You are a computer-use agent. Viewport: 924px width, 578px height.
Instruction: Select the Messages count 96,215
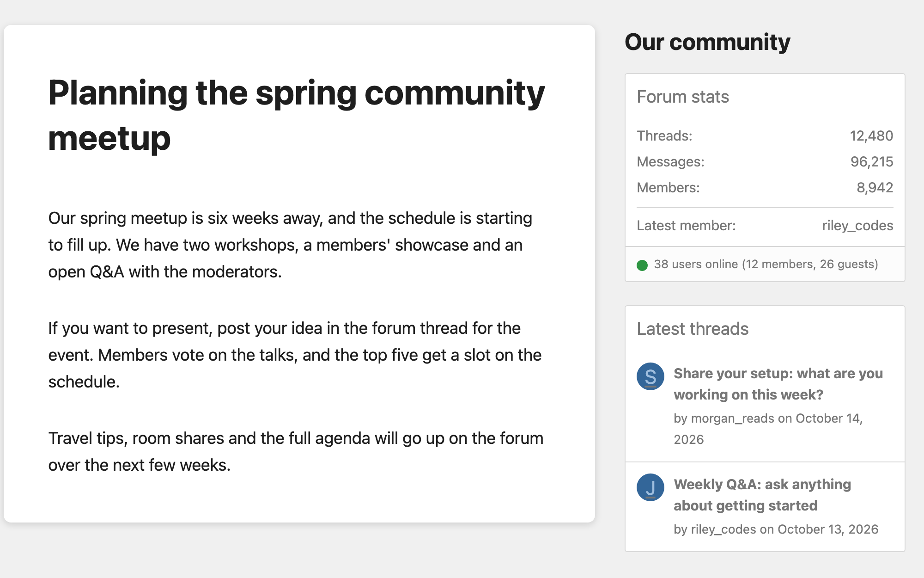coord(872,161)
